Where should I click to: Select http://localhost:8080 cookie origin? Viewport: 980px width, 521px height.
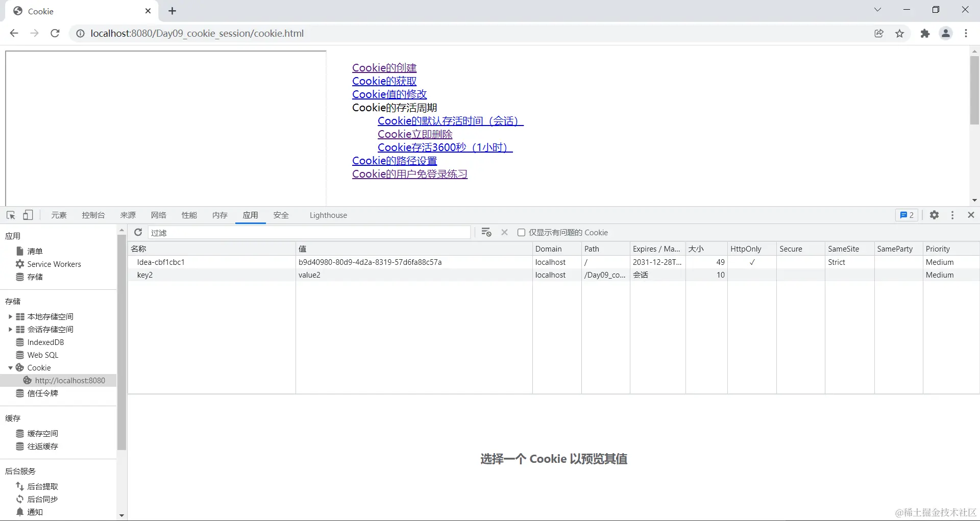70,380
